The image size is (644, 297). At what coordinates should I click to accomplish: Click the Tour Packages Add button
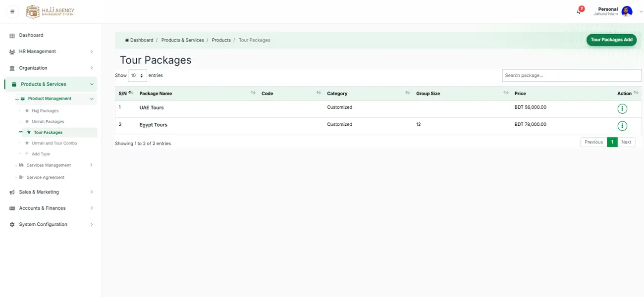[611, 40]
